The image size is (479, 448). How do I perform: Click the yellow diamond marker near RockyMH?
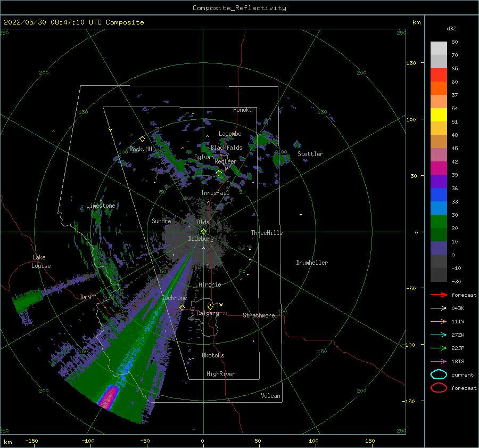[x=142, y=139]
